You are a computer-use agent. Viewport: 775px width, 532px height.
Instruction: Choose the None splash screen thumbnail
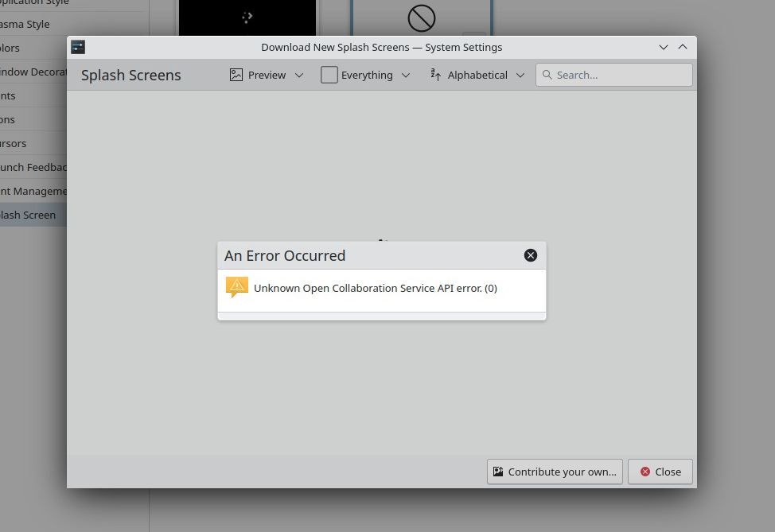421,17
